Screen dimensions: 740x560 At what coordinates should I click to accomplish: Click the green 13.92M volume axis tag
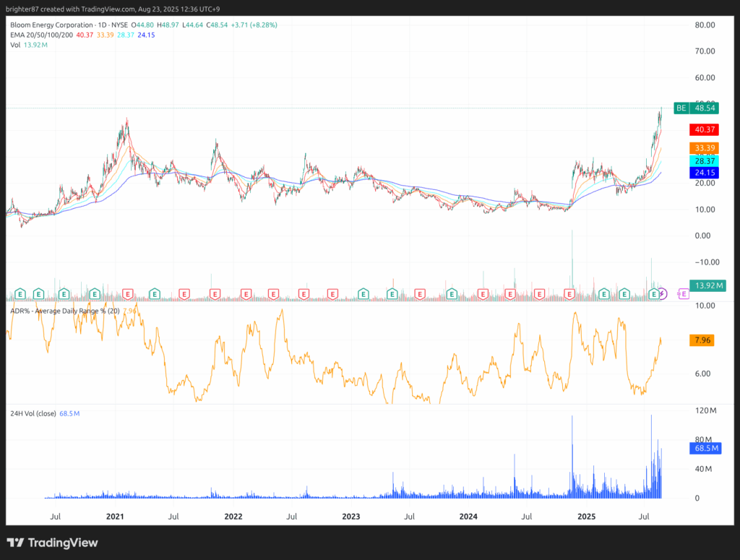pos(707,285)
